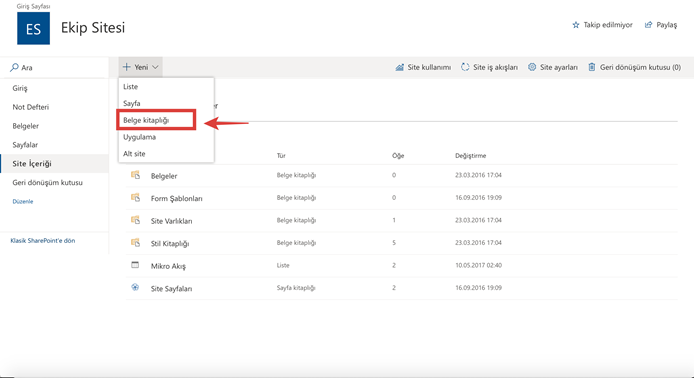This screenshot has height=378, width=694.
Task: Click the library icon for Stil Kitaplığı
Action: [135, 243]
